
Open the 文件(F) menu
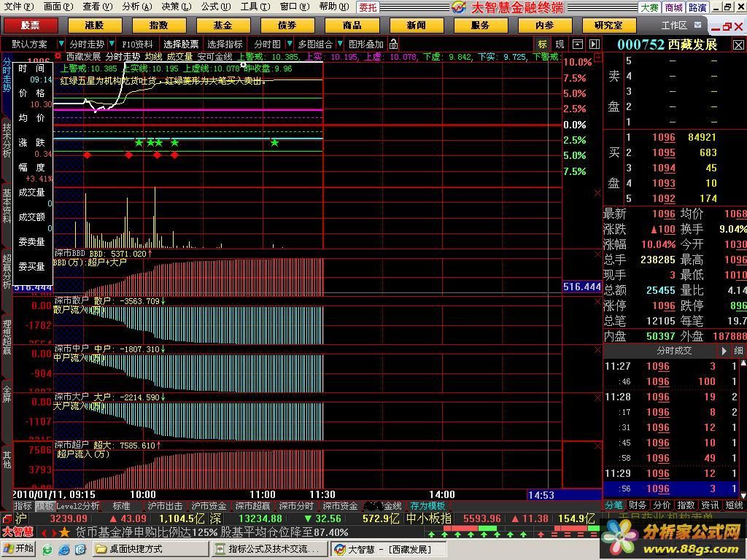tap(18, 6)
